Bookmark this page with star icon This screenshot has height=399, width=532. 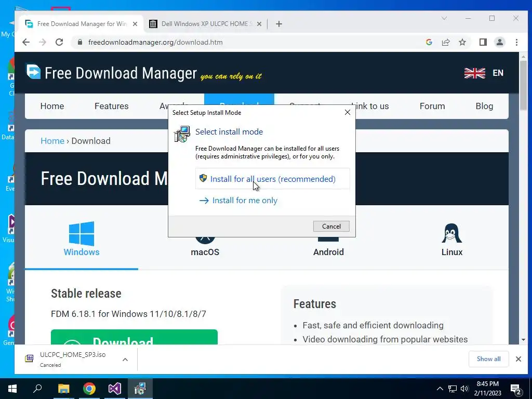click(x=462, y=42)
